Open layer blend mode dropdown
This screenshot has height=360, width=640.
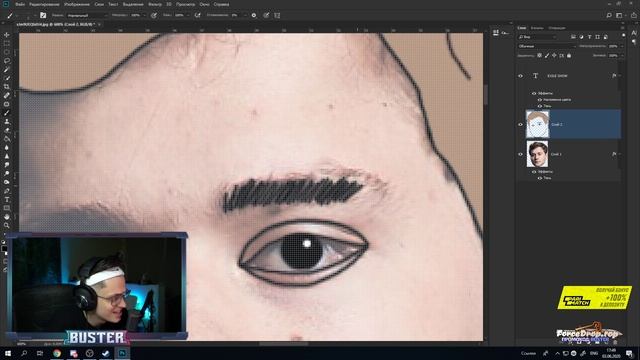pos(547,46)
